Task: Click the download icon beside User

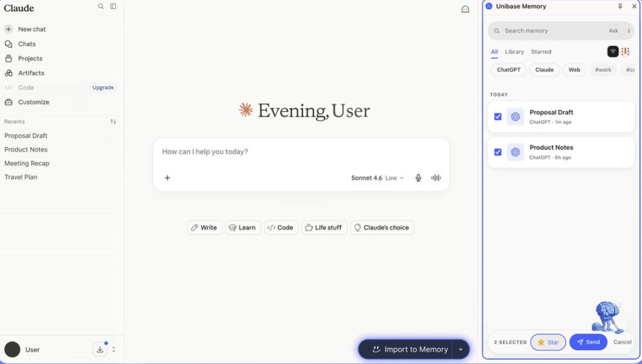Action: click(100, 349)
